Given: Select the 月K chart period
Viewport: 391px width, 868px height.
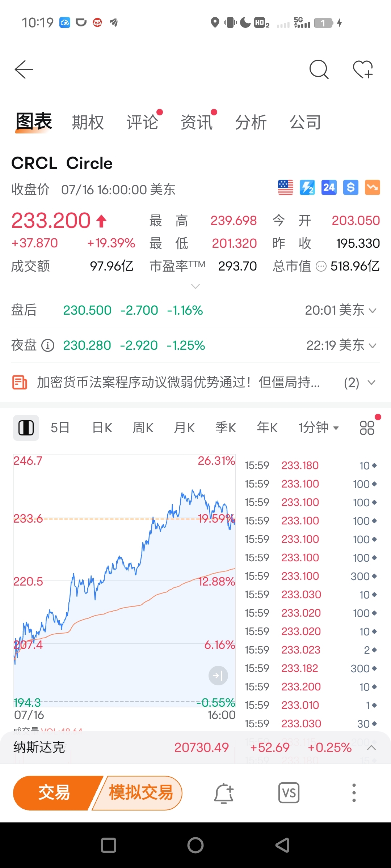Looking at the screenshot, I should tap(184, 428).
